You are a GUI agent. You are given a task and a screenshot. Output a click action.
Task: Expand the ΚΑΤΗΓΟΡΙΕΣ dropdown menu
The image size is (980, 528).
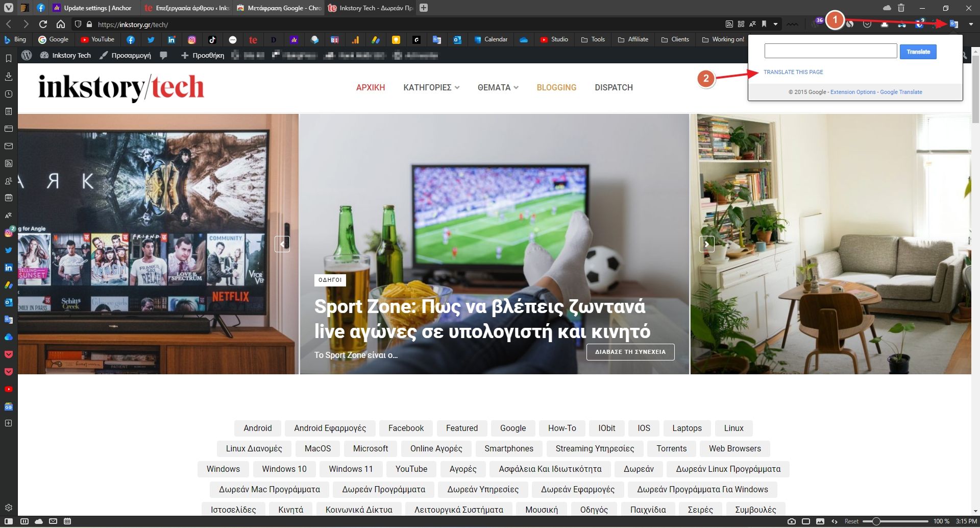[431, 87]
